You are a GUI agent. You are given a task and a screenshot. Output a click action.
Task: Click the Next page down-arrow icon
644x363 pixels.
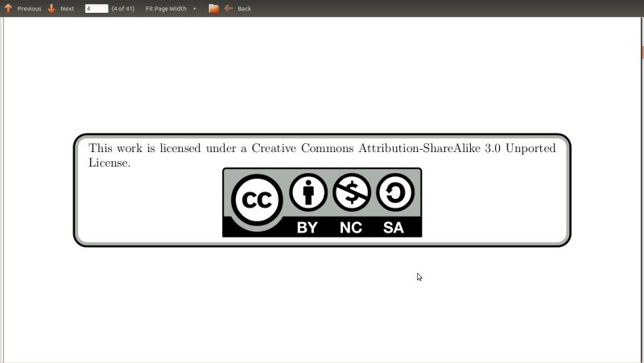[x=52, y=8]
